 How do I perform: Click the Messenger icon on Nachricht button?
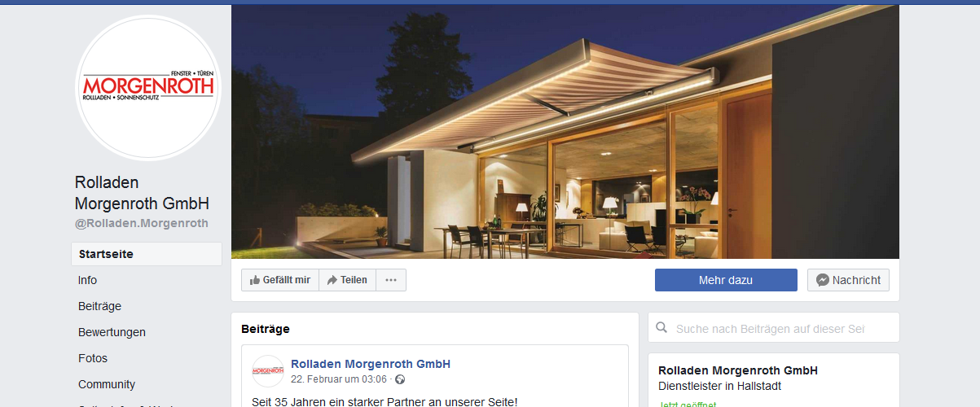pyautogui.click(x=823, y=280)
